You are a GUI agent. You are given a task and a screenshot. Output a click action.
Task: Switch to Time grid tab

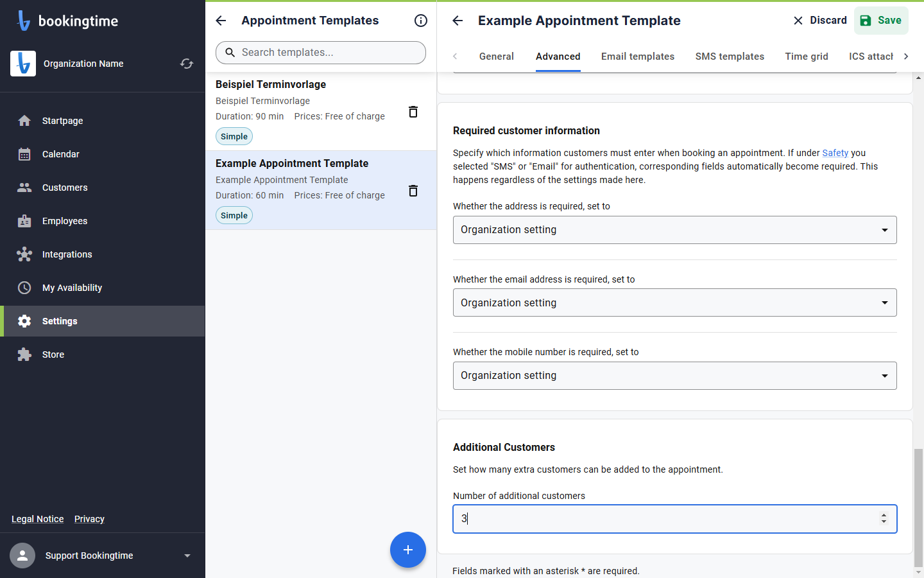807,57
